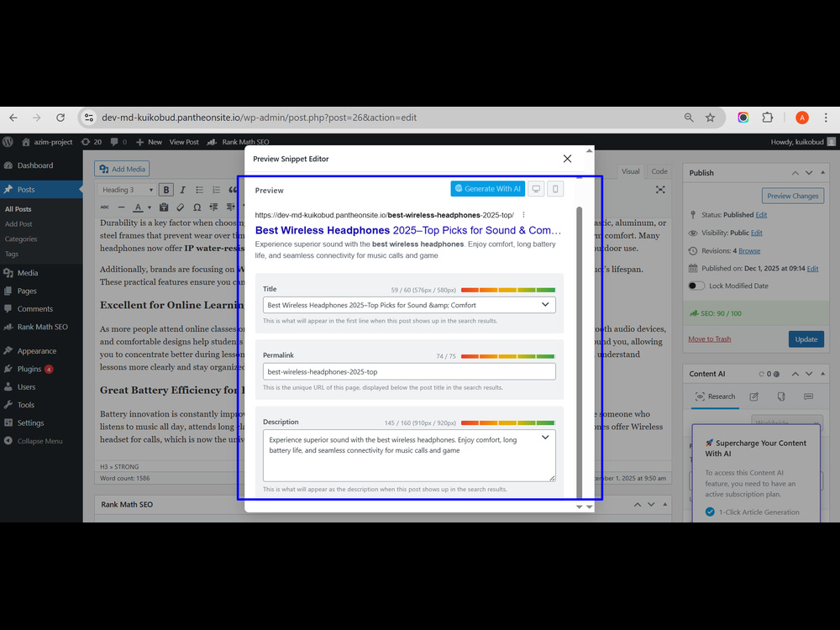The image size is (840, 630).
Task: Click the Title length progress bar
Action: click(x=508, y=290)
